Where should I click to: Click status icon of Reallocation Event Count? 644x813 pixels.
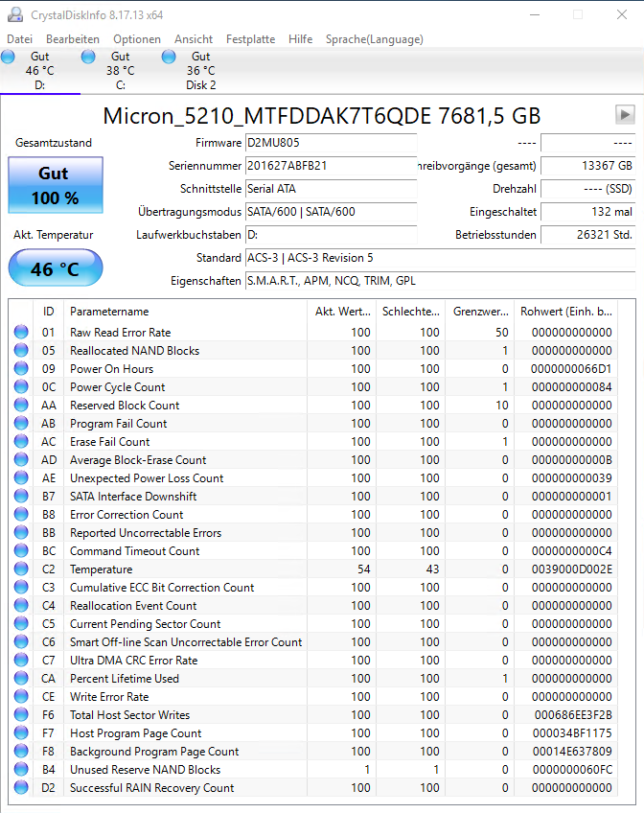21,605
